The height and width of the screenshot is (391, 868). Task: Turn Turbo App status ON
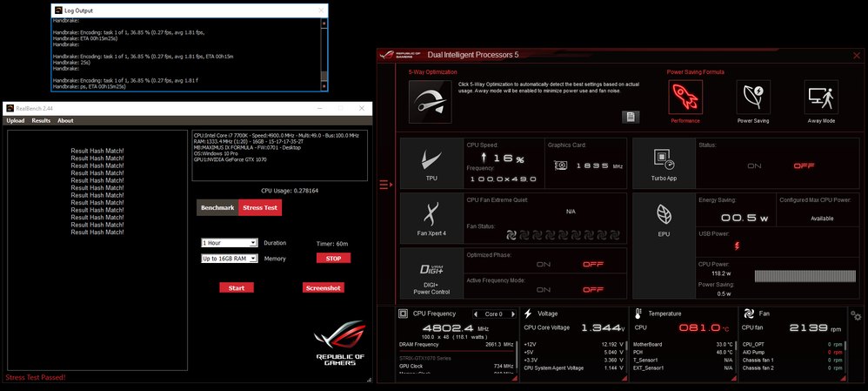coord(754,165)
